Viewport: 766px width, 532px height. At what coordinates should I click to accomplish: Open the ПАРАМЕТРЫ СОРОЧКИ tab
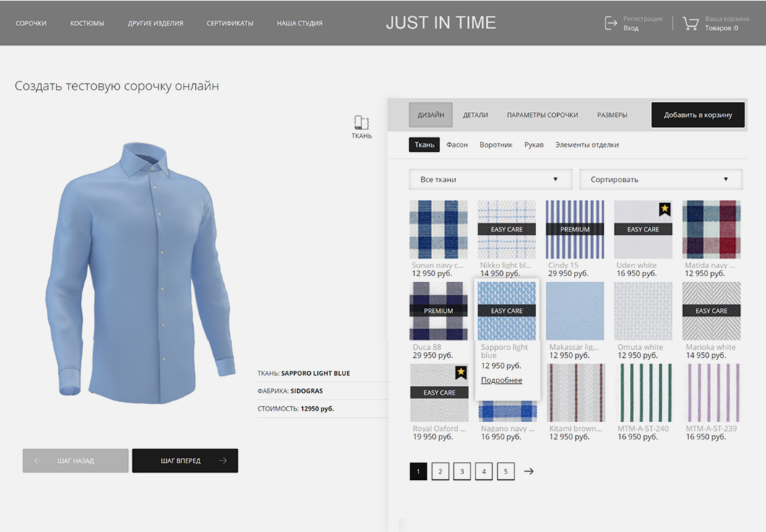point(542,115)
